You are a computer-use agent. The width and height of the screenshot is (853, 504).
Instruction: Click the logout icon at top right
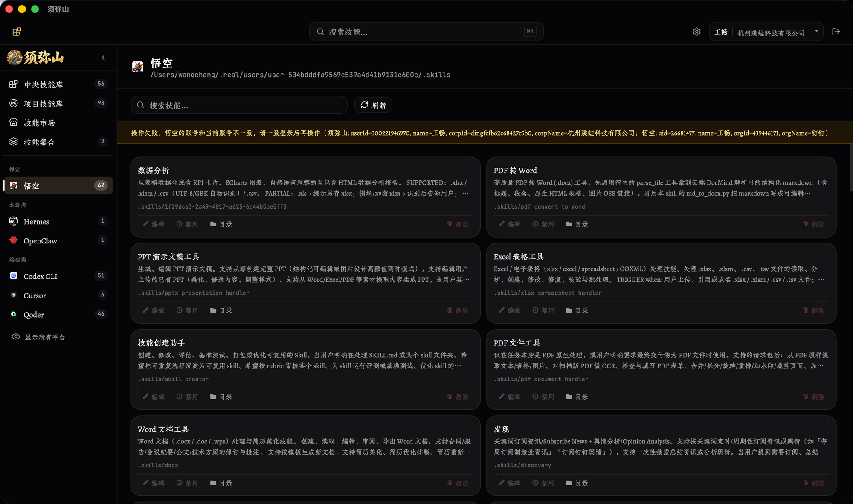[x=836, y=32]
